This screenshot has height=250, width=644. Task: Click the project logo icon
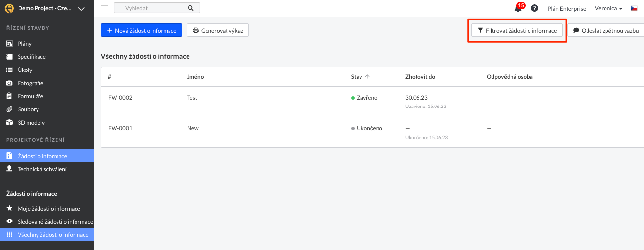coord(8,8)
